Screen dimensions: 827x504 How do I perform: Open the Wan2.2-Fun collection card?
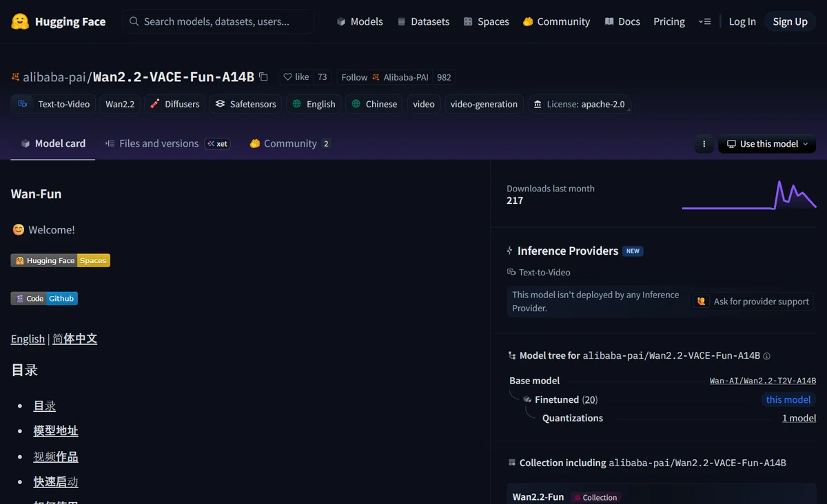click(662, 494)
